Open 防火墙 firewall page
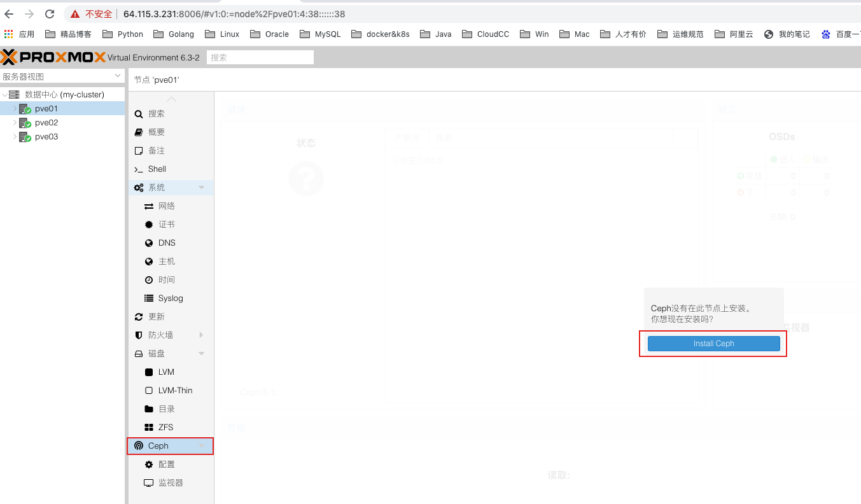The width and height of the screenshot is (861, 504). point(171,335)
